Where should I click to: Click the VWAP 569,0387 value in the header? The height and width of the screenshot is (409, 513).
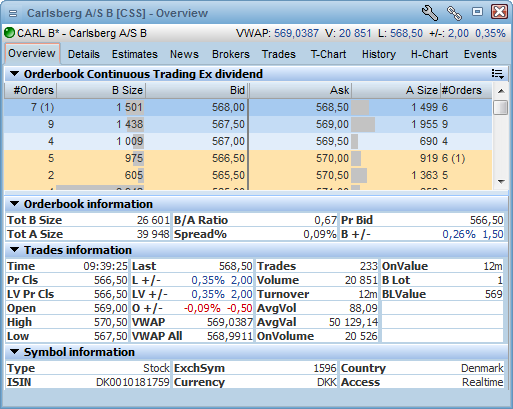click(296, 33)
